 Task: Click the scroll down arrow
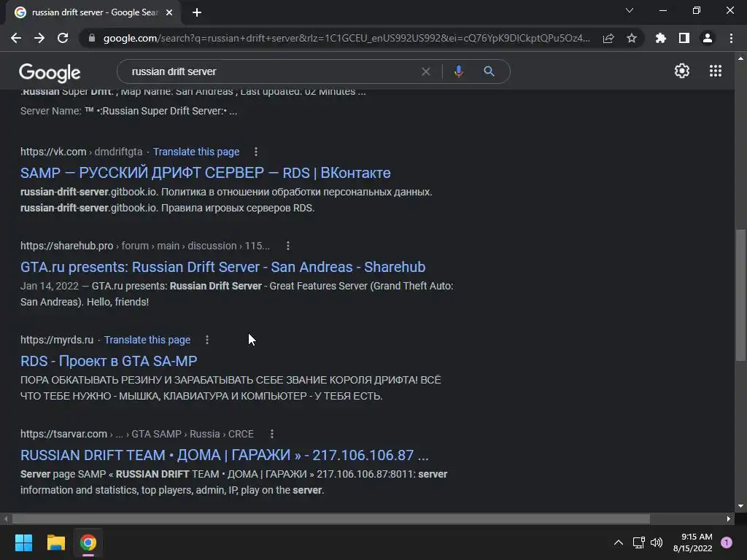click(740, 506)
